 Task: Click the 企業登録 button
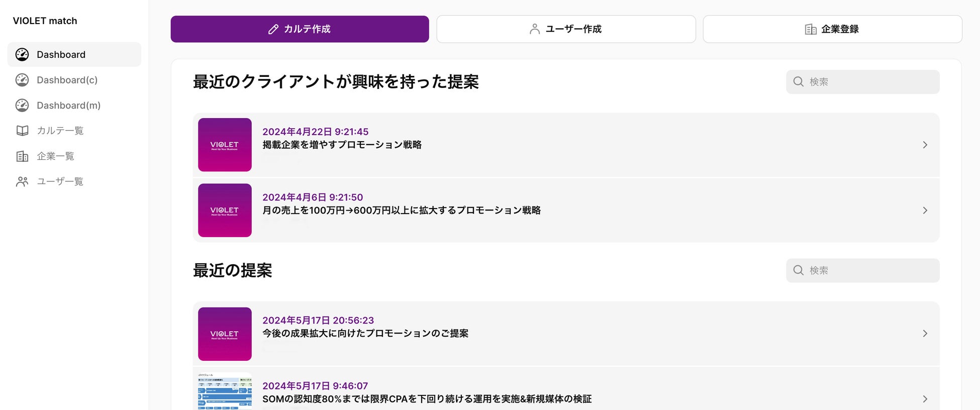click(x=833, y=29)
